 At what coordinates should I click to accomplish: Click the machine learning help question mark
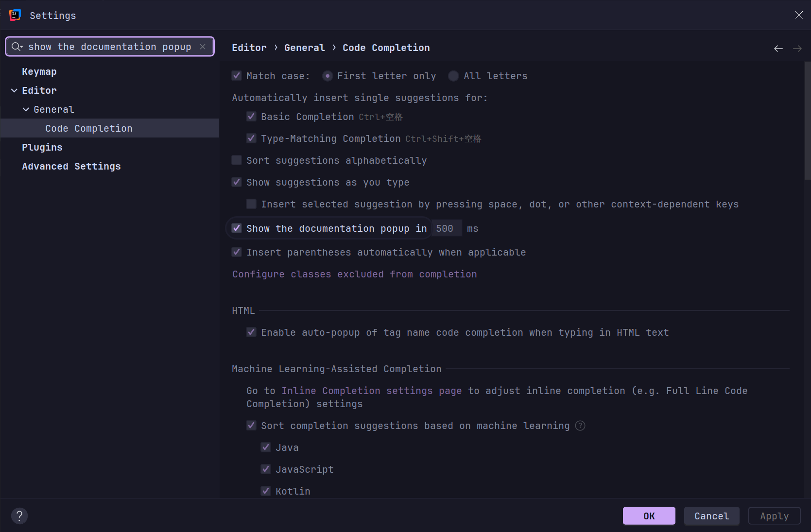[580, 426]
